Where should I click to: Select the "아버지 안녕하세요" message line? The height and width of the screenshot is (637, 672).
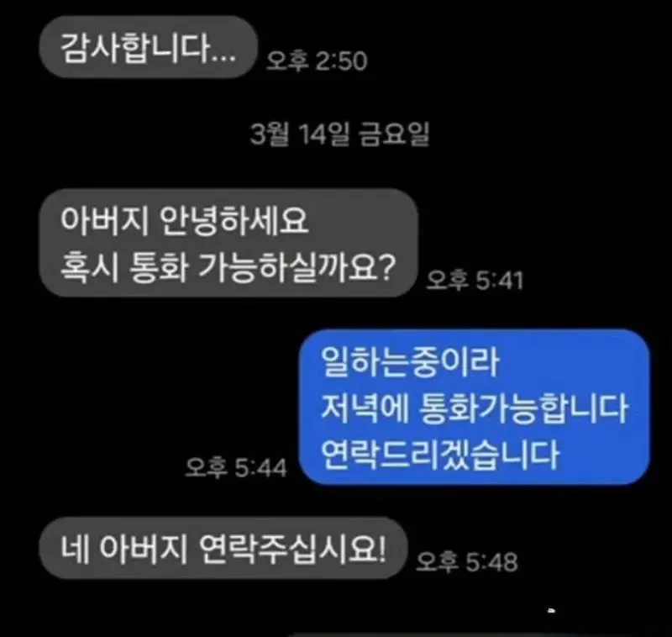click(x=184, y=220)
